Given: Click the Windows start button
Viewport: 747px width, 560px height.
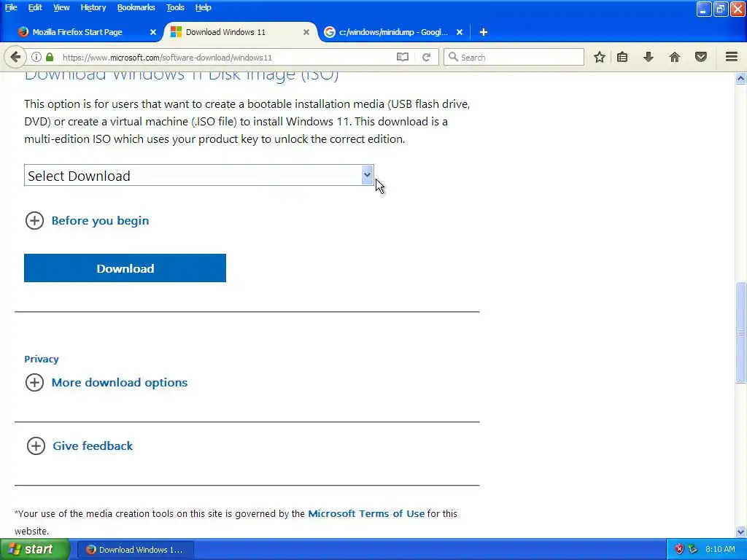Looking at the screenshot, I should pyautogui.click(x=34, y=549).
